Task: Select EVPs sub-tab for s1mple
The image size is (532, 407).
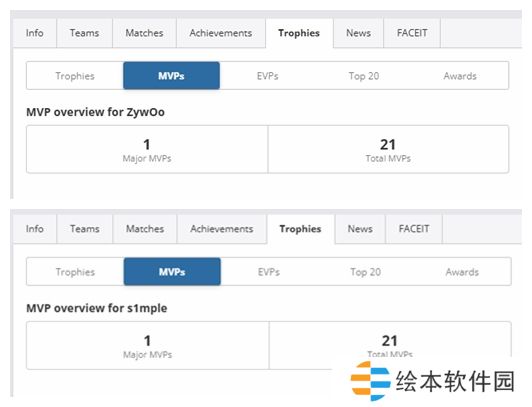Action: point(269,272)
